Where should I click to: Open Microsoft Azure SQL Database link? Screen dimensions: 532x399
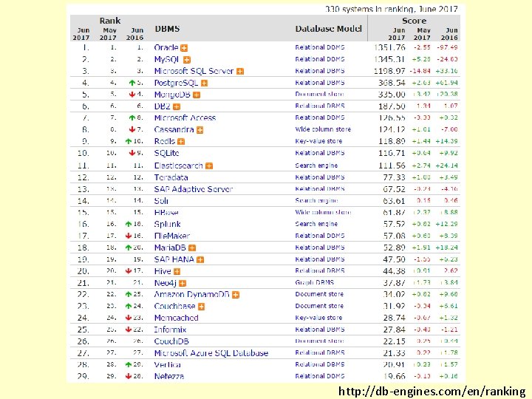click(211, 353)
